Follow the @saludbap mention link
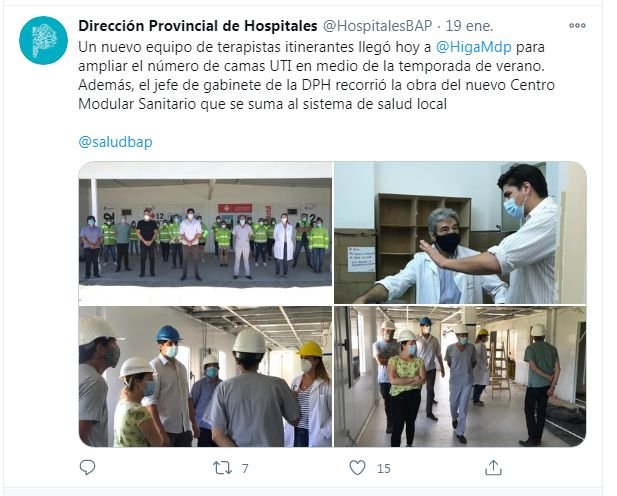Viewport: 617px width, 496px height. click(x=115, y=142)
